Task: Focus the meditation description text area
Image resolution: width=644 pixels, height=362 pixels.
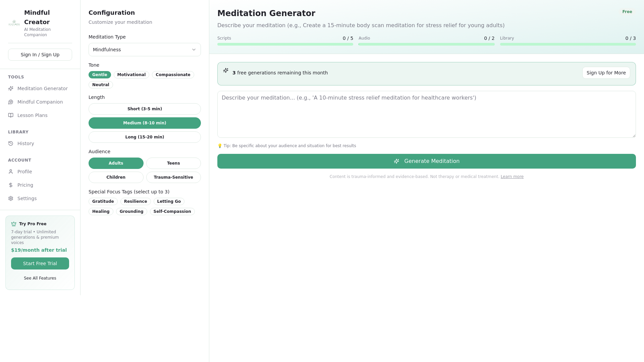Action: 426,114
